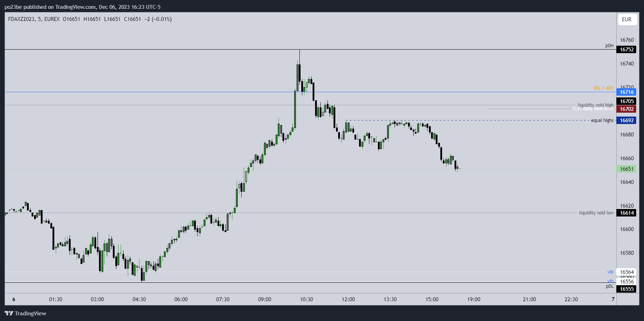Click the navy 16692 price tag
Screen dimensions: 644x321
coord(627,120)
